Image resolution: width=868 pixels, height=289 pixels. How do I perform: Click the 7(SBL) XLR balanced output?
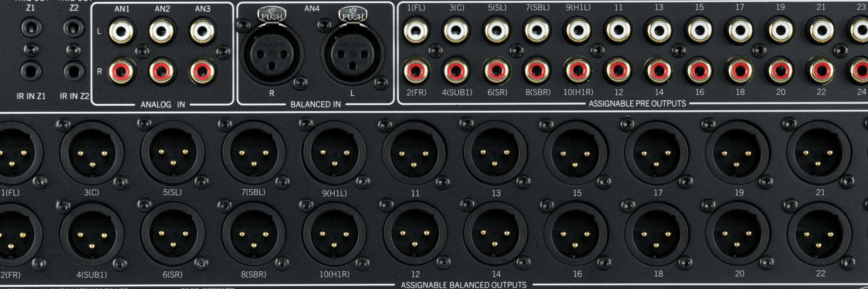pos(254,153)
